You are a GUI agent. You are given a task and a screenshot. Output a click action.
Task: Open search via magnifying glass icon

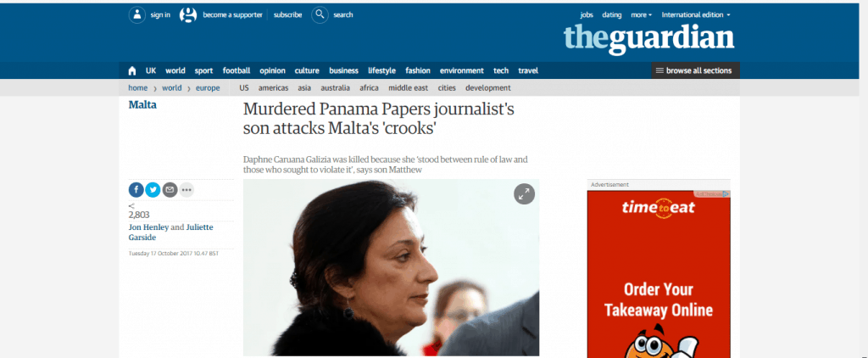click(x=320, y=15)
